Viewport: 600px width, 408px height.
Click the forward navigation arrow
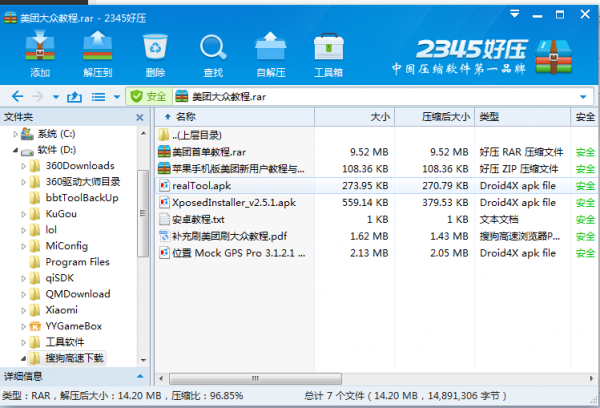38,96
